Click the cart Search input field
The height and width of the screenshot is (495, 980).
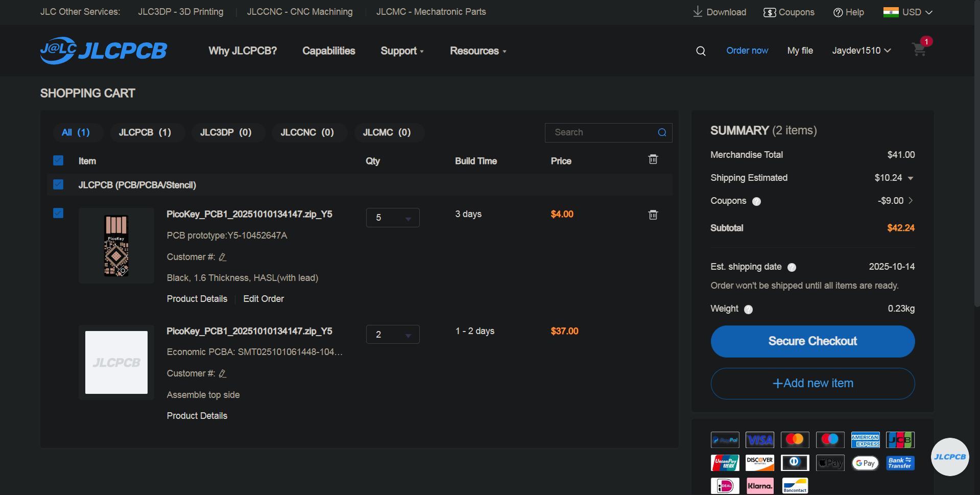603,132
